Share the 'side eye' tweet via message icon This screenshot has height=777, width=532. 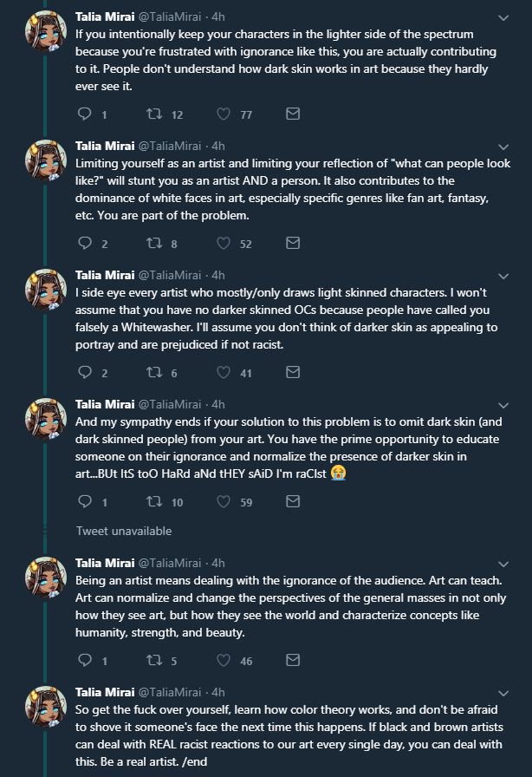(293, 372)
